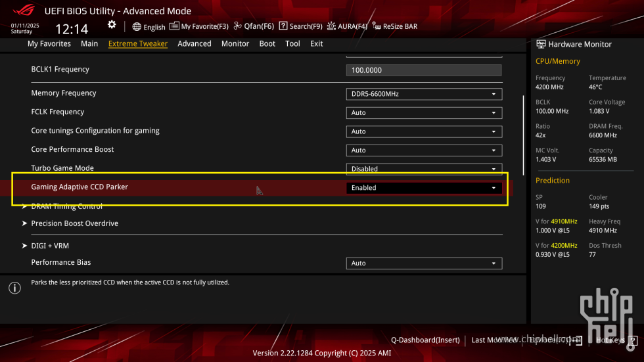Switch to the Monitor tab
This screenshot has height=362, width=644.
coord(235,43)
